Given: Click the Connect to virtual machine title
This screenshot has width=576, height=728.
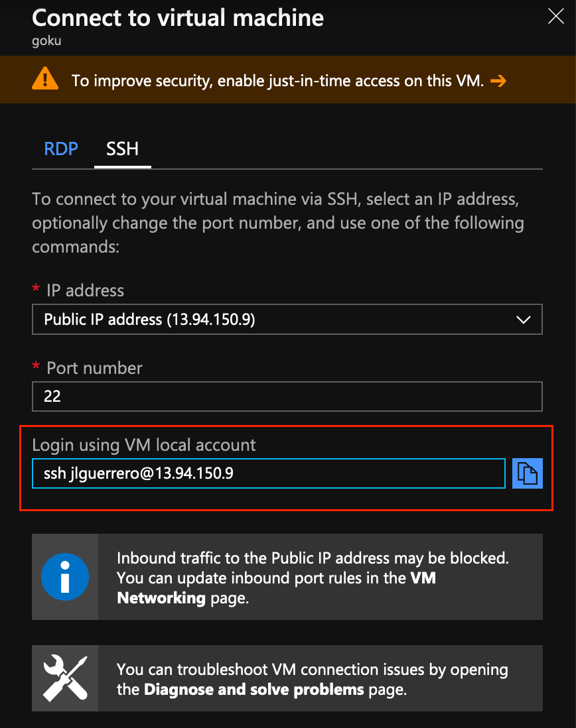Looking at the screenshot, I should pyautogui.click(x=177, y=18).
